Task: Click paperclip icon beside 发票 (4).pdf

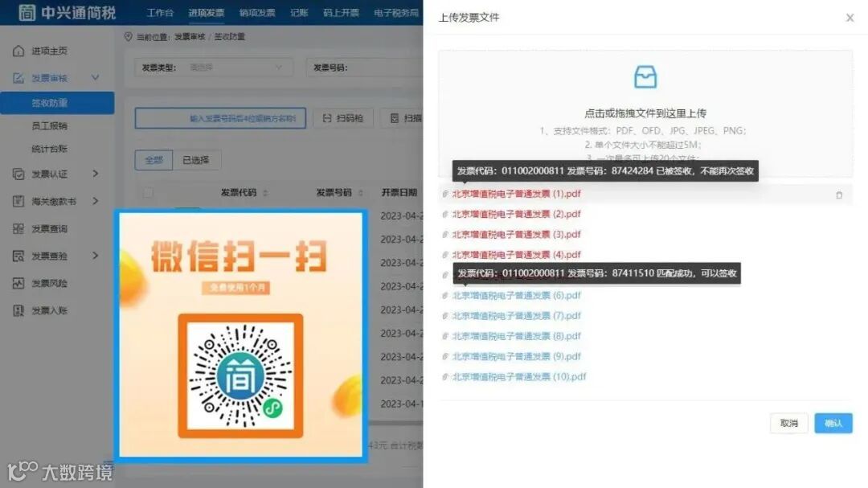Action: 445,255
